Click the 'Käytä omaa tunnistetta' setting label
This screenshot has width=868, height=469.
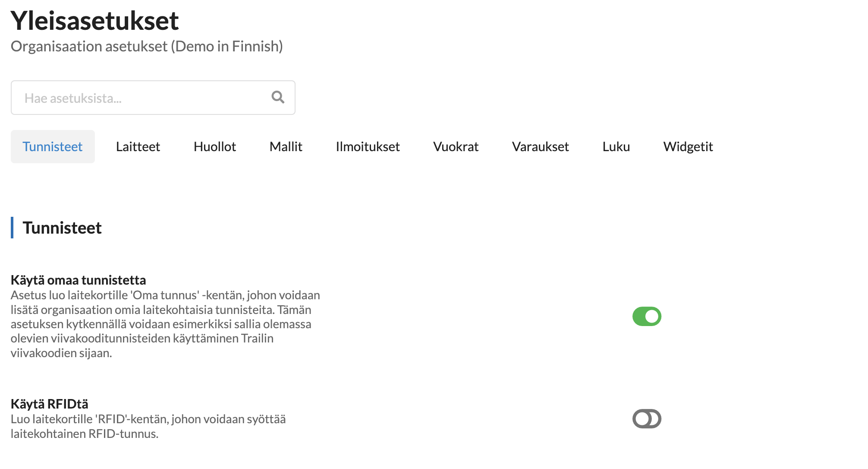click(x=78, y=280)
